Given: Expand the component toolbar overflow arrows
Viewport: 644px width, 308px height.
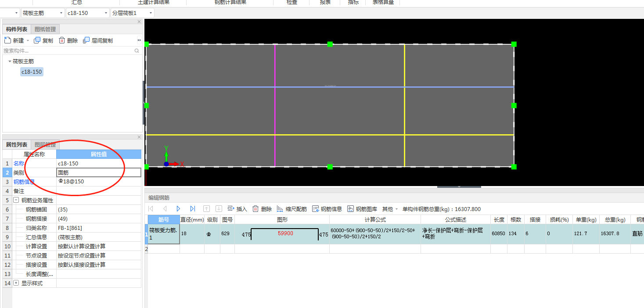Looking at the screenshot, I should [139, 40].
